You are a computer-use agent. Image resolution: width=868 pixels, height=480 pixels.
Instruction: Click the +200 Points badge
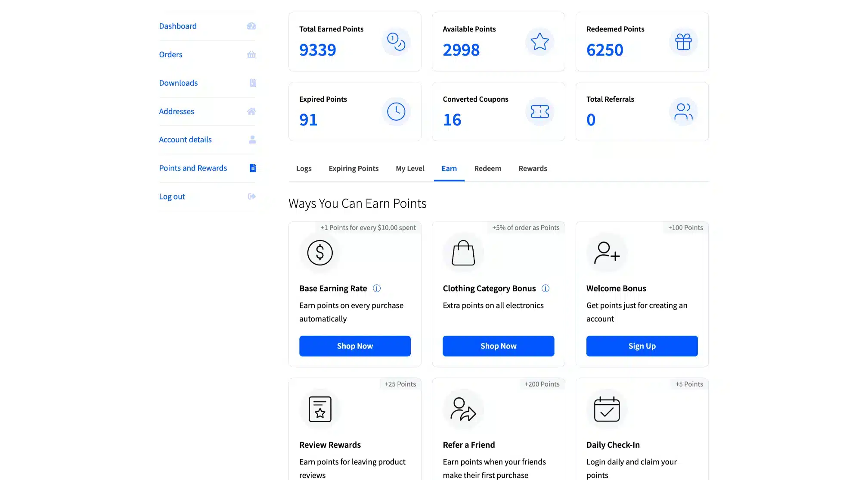542,384
